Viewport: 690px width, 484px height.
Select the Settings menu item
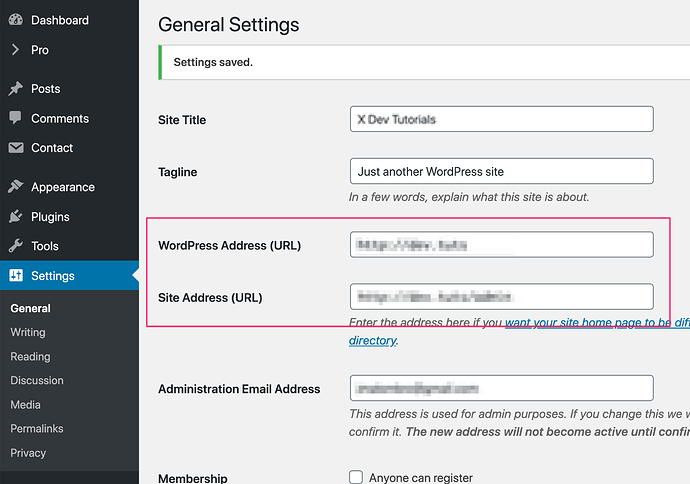click(x=70, y=275)
